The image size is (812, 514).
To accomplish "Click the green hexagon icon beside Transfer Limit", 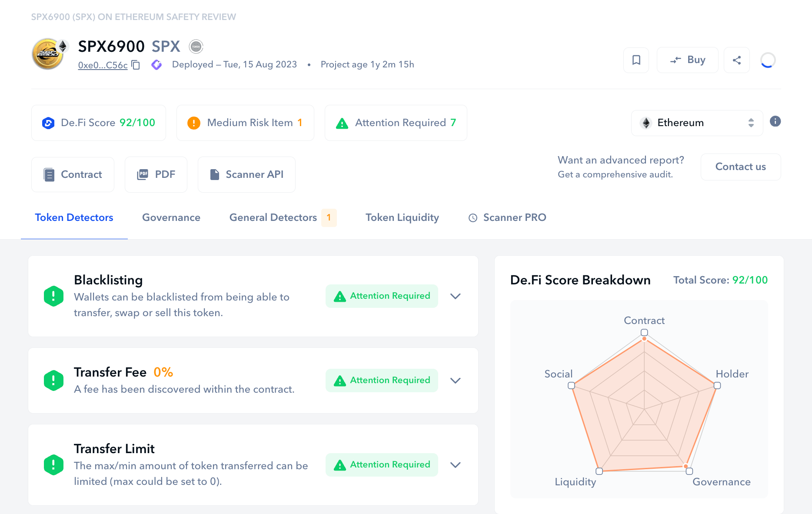I will tap(54, 465).
